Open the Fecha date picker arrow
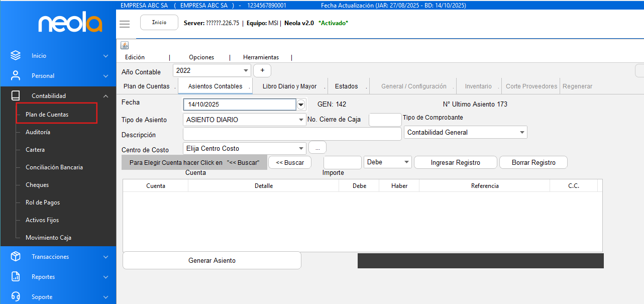644x304 pixels. point(301,105)
